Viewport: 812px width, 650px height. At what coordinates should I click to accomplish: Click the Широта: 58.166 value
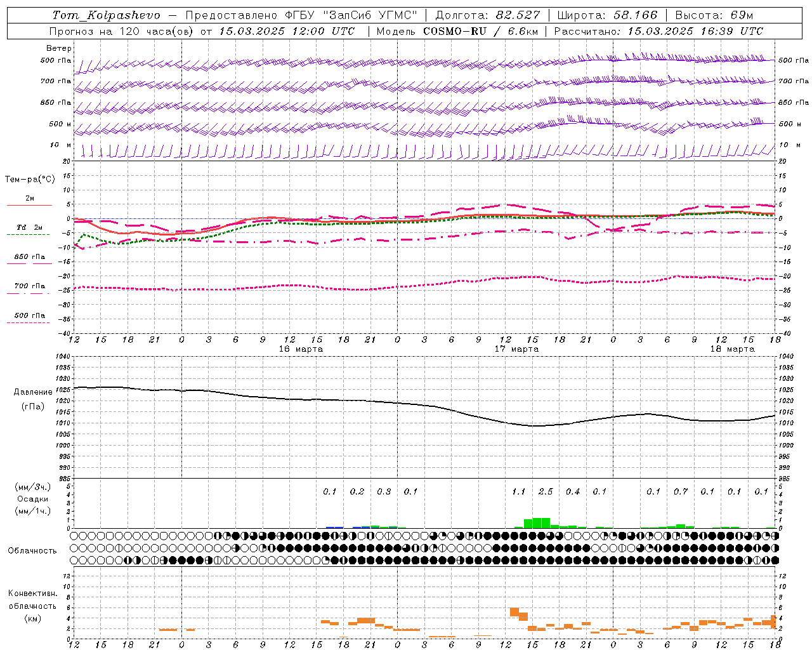tap(608, 15)
